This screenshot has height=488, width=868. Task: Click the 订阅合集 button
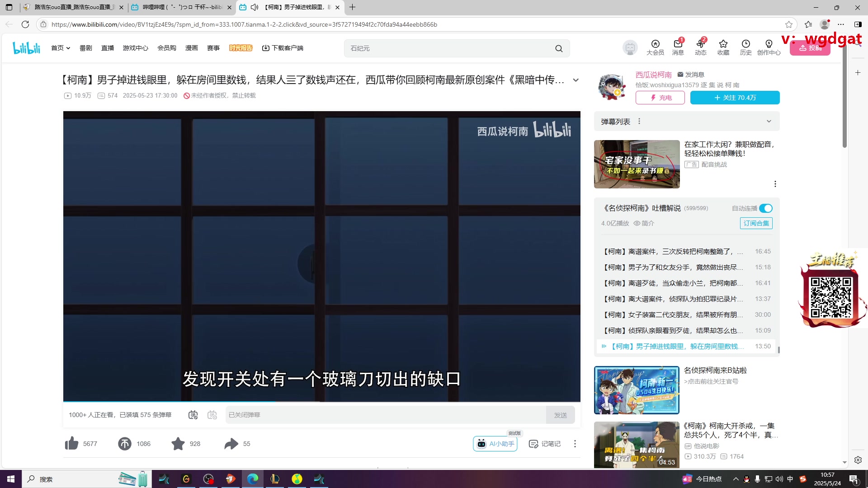click(756, 223)
